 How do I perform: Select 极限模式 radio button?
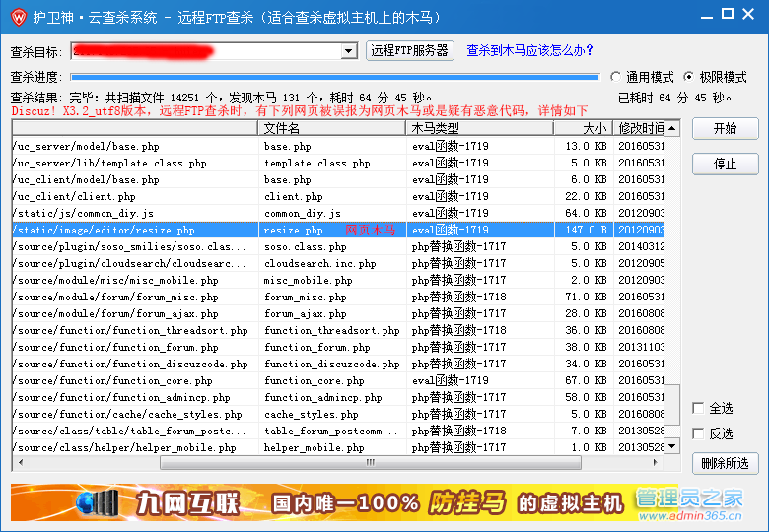click(689, 77)
